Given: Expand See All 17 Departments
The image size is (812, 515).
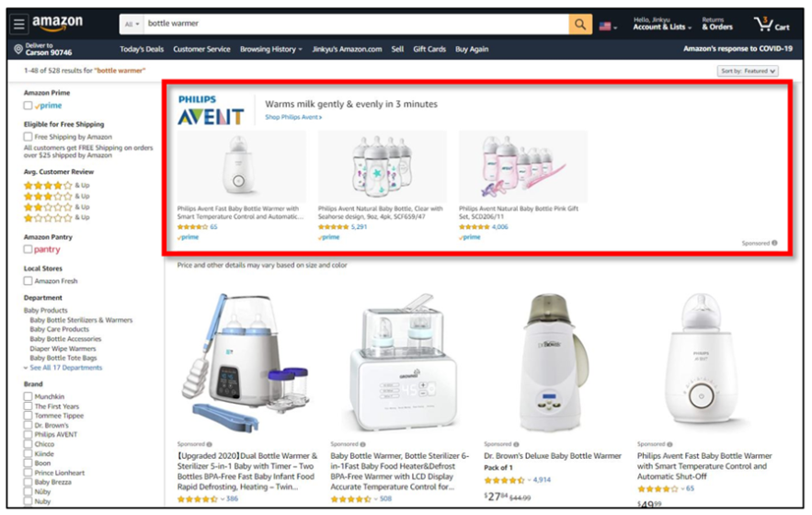Looking at the screenshot, I should [66, 367].
